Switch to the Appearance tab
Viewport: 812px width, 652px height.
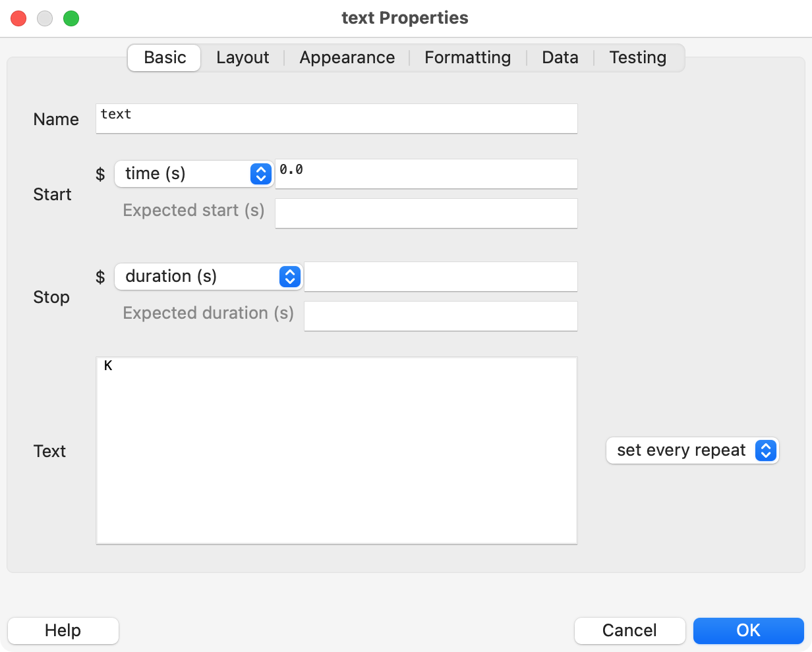point(347,57)
